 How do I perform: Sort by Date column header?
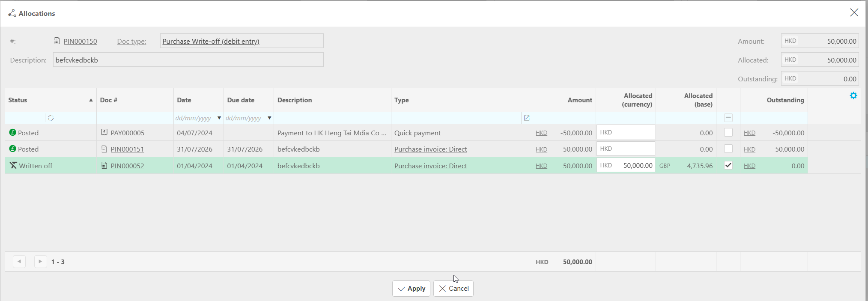pos(199,100)
